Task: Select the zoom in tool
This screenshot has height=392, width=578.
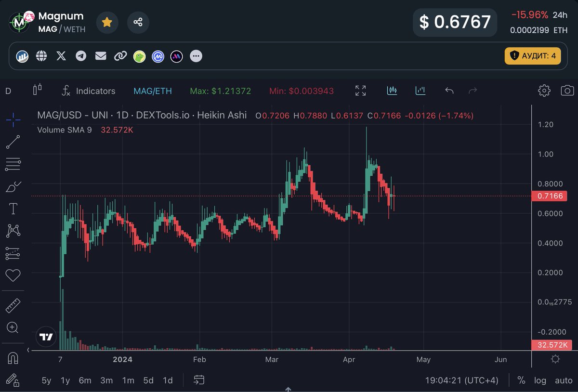Action: [x=13, y=328]
